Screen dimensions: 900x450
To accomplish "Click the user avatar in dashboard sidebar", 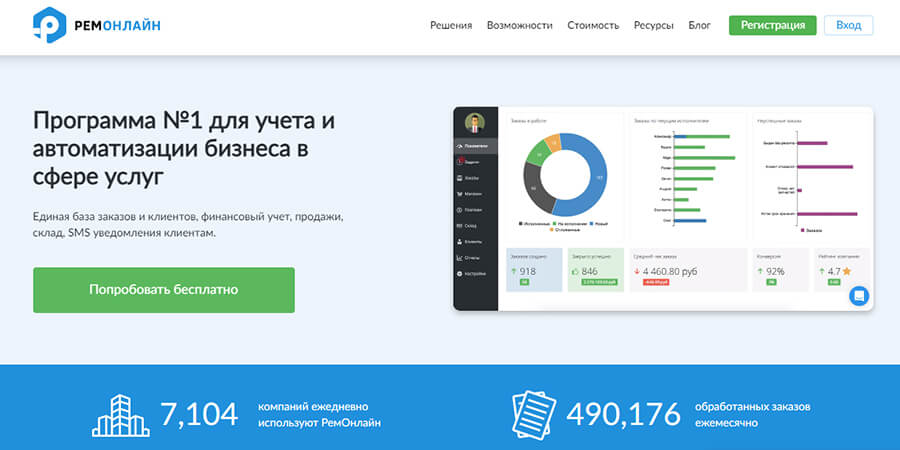I will [475, 122].
